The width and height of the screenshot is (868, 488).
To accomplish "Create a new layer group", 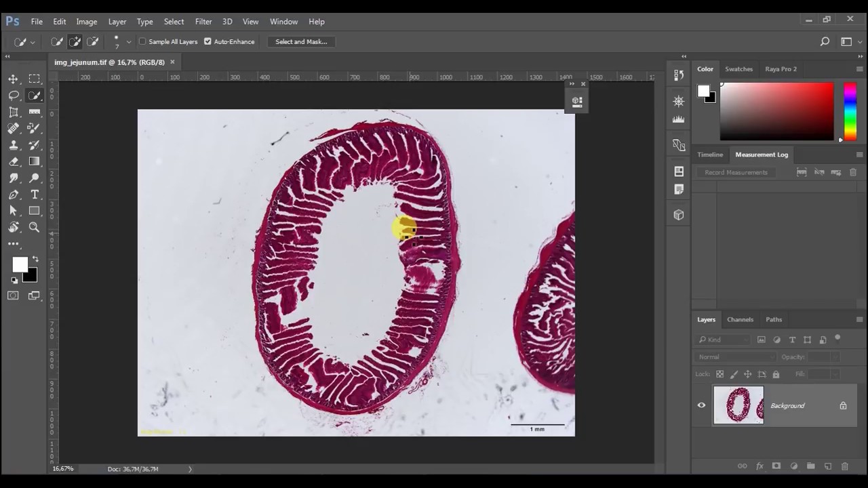I will 810,466.
